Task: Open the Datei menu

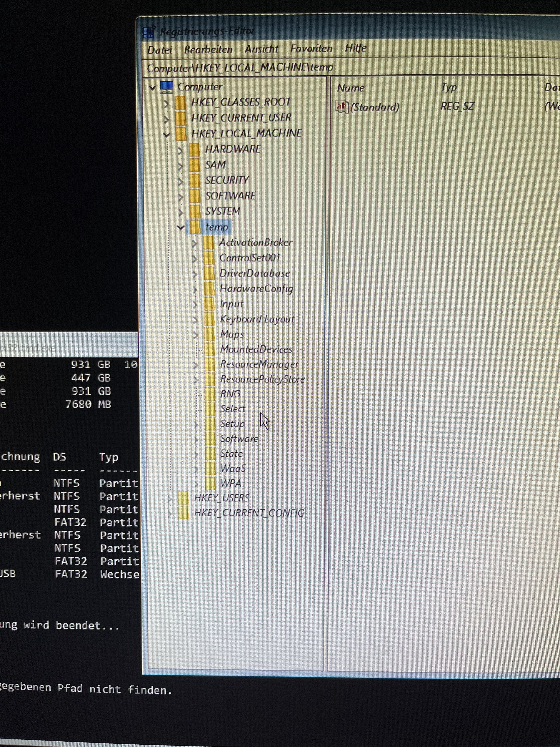Action: pyautogui.click(x=160, y=50)
